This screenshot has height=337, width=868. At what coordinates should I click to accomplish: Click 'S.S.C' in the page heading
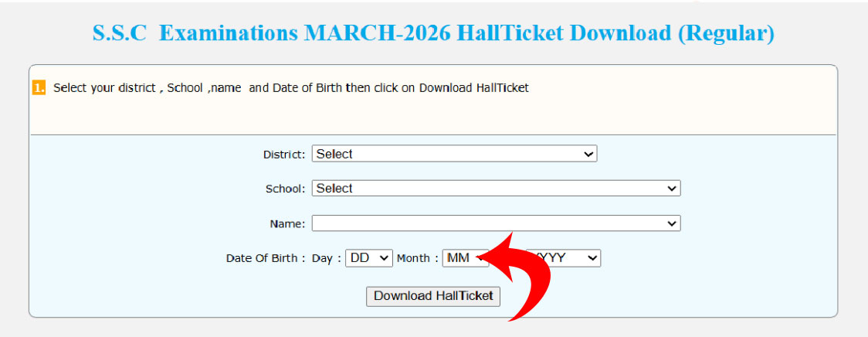tap(119, 34)
